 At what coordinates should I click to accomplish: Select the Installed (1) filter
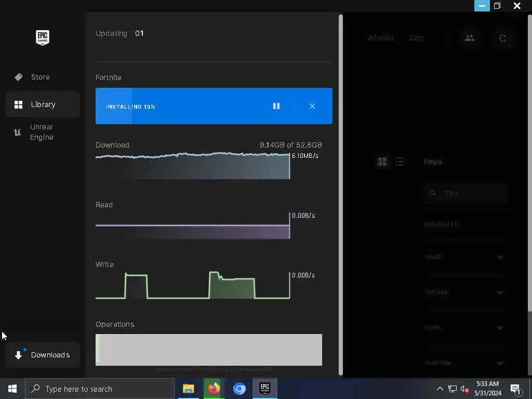pos(442,224)
